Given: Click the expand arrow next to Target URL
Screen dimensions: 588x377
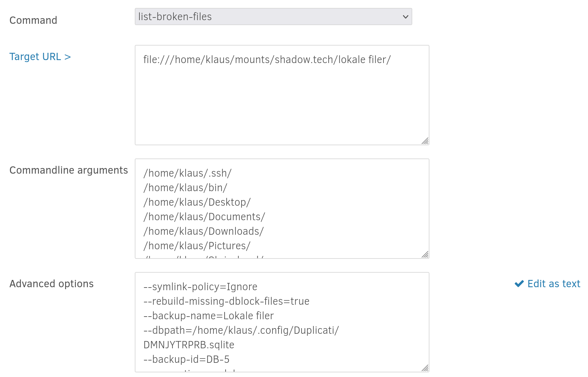Looking at the screenshot, I should click(67, 57).
